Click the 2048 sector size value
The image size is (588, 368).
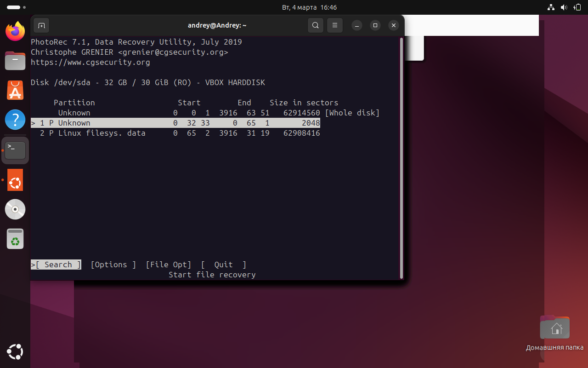pos(311,123)
